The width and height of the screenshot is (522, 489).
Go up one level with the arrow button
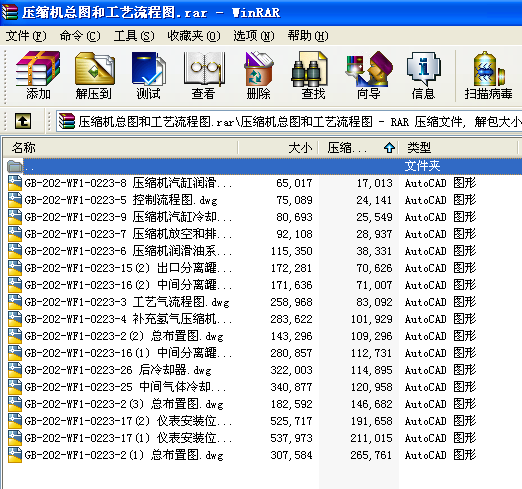23,121
